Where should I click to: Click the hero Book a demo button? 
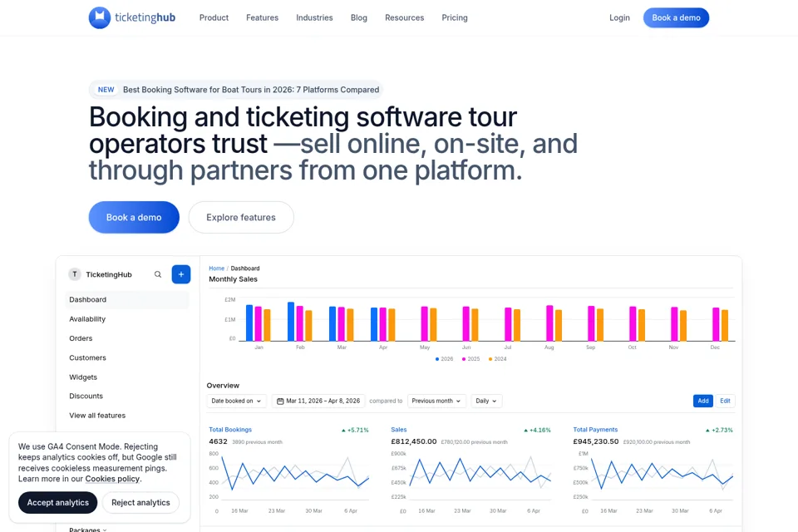click(x=134, y=218)
